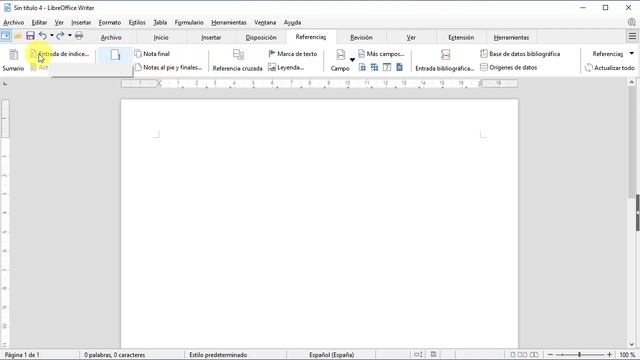The width and height of the screenshot is (640, 360).
Task: Open the Leyenda caption dialog
Action: [286, 67]
